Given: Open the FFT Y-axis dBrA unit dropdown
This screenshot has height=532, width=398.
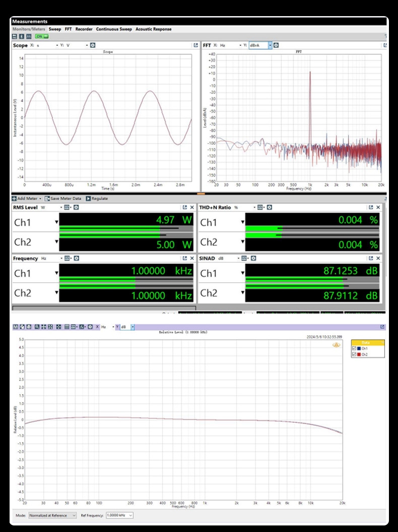Looking at the screenshot, I should point(270,45).
